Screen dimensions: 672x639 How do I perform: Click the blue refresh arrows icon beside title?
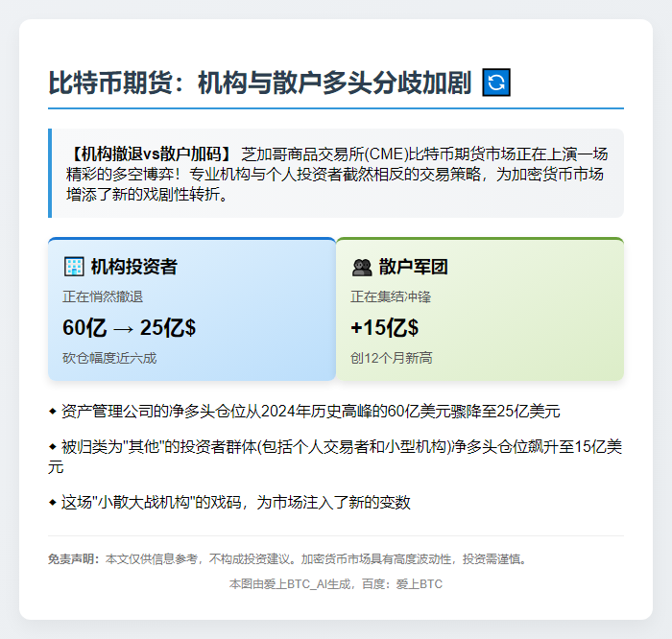[496, 83]
